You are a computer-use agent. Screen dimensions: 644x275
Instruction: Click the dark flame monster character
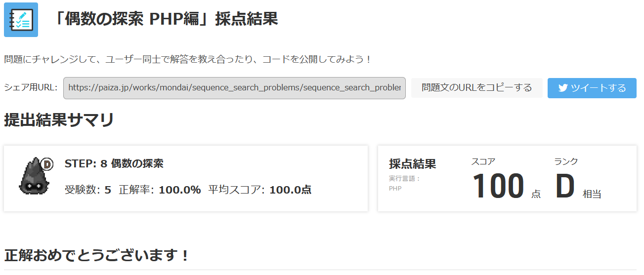34,177
